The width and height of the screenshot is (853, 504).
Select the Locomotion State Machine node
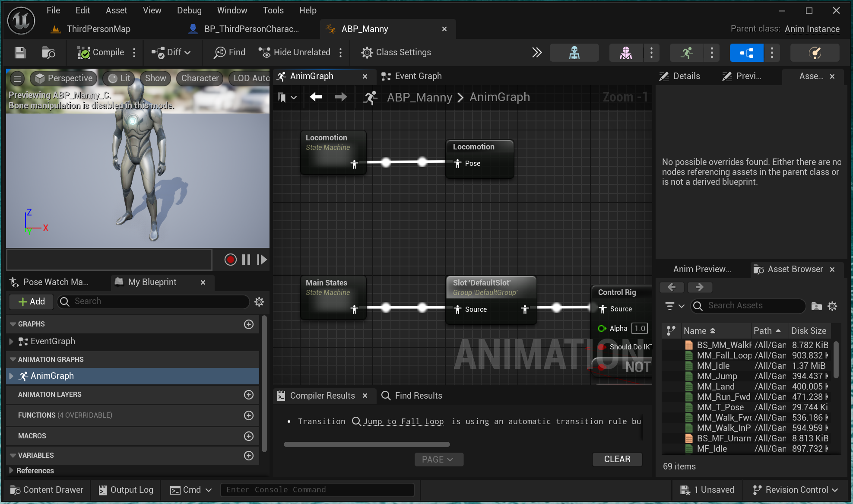click(x=333, y=152)
